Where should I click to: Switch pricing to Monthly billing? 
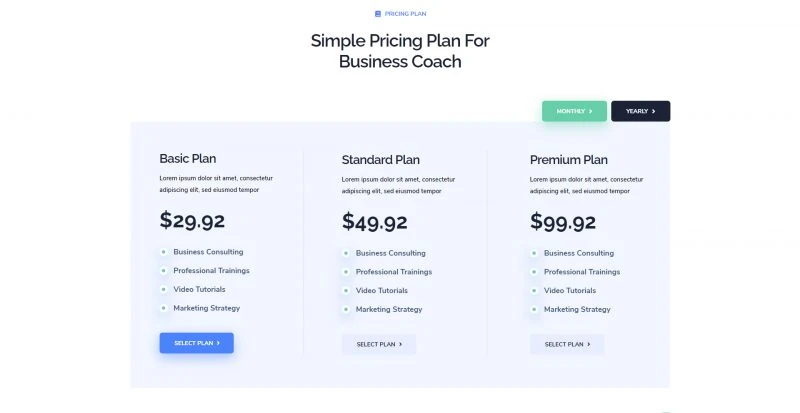(x=574, y=111)
